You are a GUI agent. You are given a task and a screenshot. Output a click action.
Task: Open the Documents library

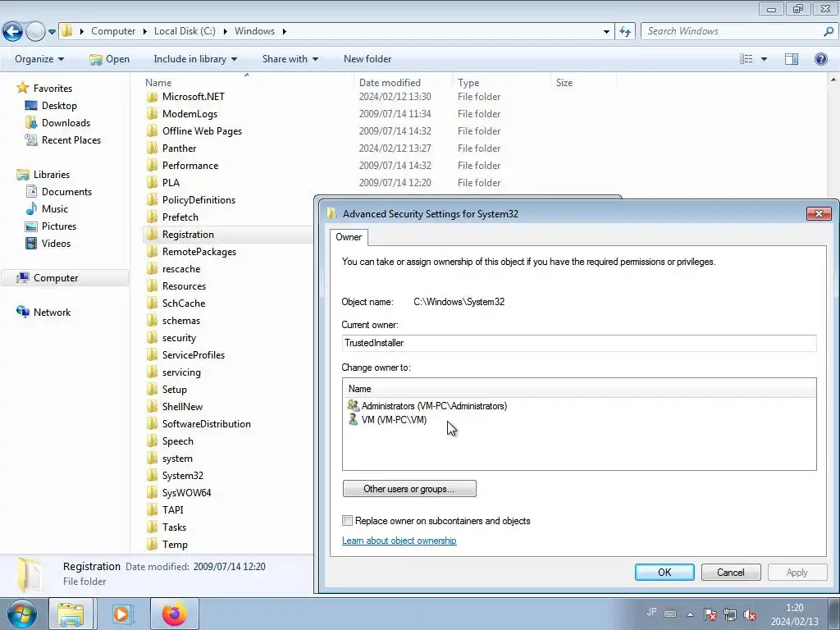[66, 191]
